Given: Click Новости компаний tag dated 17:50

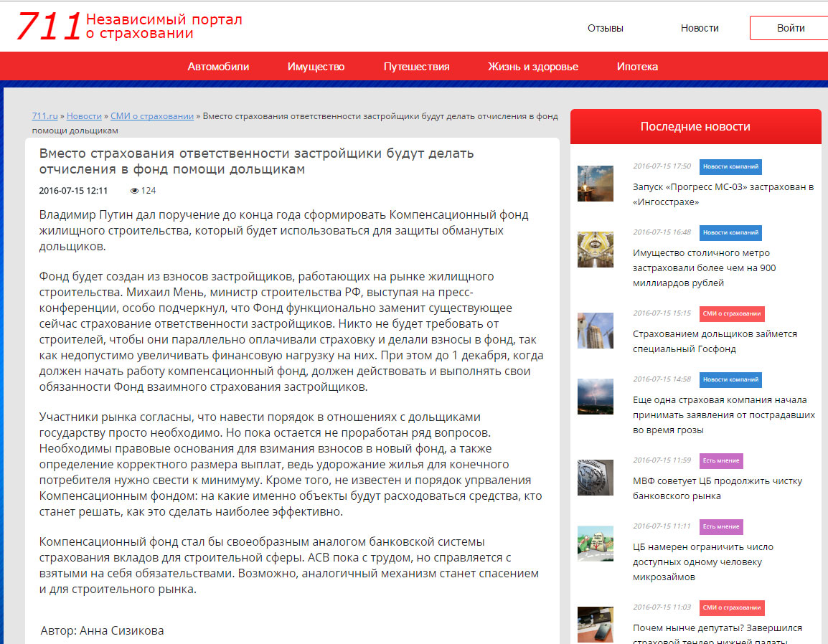Looking at the screenshot, I should pos(730,167).
